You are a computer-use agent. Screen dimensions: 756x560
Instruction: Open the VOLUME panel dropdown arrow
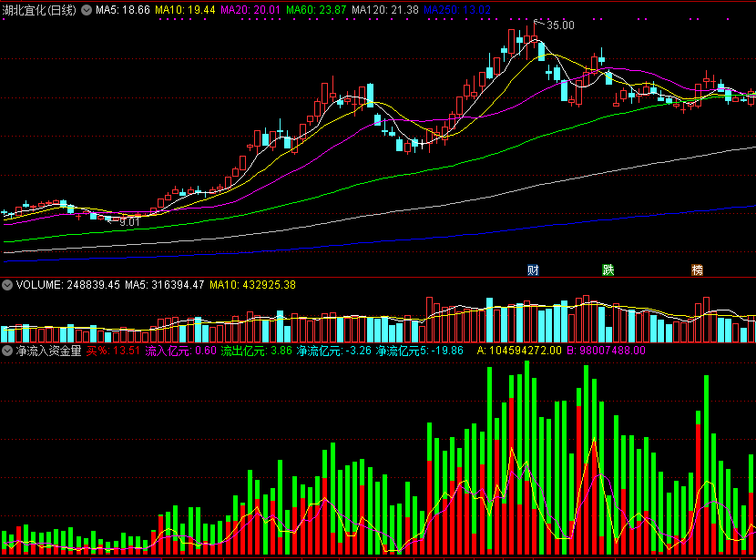point(7,285)
